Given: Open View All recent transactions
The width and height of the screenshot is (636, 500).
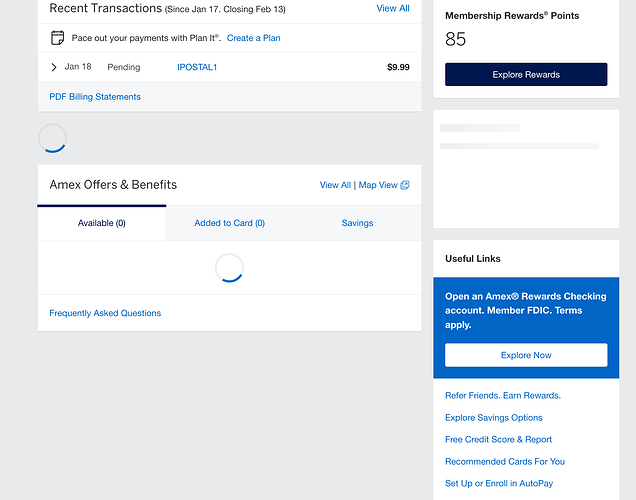Looking at the screenshot, I should pos(393,8).
